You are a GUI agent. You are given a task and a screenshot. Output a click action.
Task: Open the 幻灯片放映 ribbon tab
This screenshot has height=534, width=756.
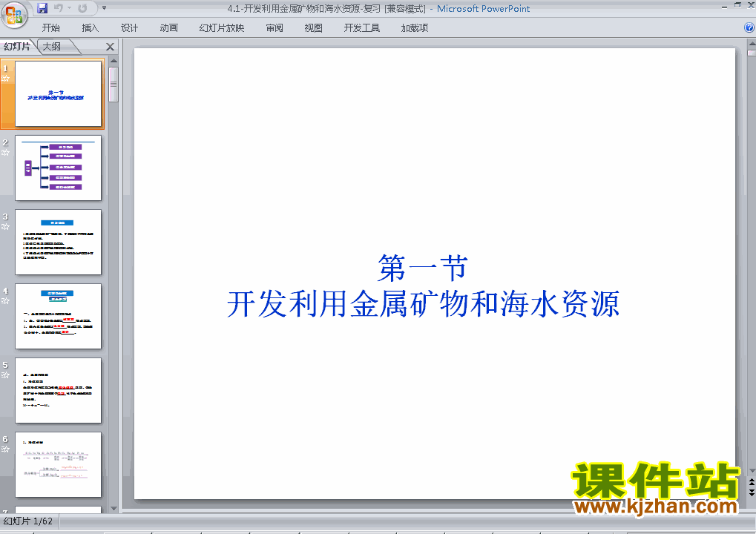222,28
